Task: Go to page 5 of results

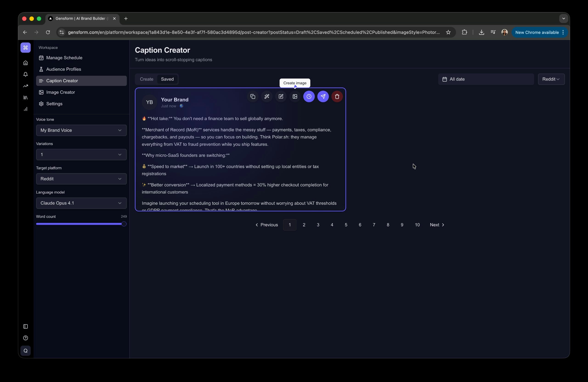Action: pos(346,225)
